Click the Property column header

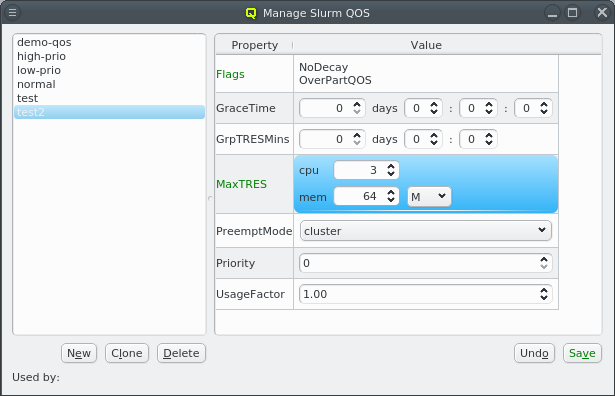pyautogui.click(x=255, y=45)
